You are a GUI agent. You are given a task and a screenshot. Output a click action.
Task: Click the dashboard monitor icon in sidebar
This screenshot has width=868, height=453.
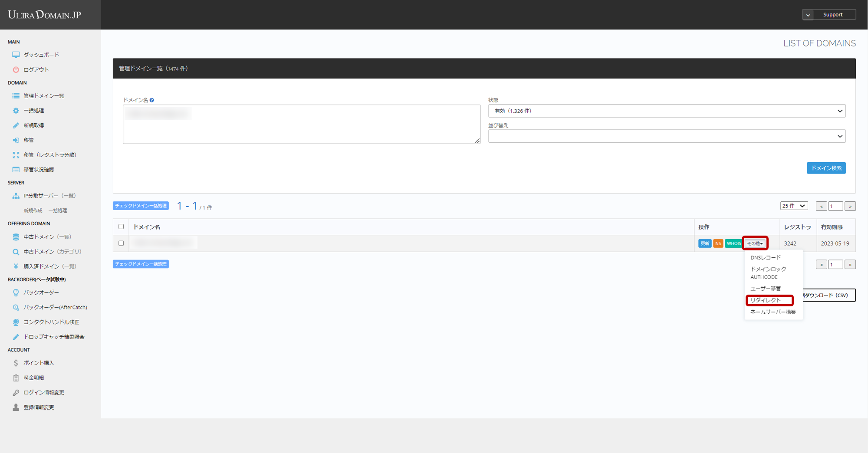16,55
